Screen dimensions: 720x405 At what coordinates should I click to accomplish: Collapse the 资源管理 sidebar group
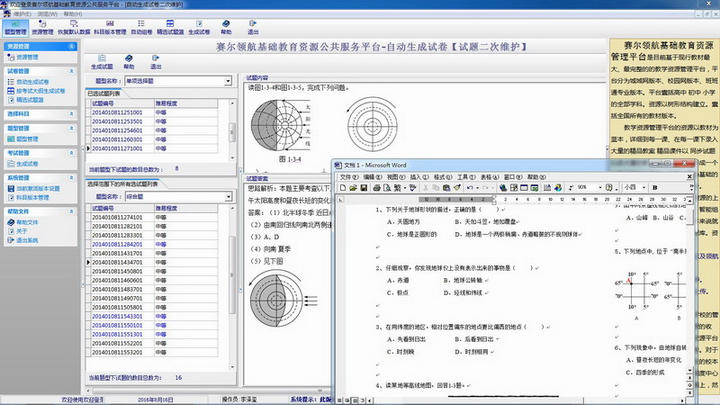[72, 46]
